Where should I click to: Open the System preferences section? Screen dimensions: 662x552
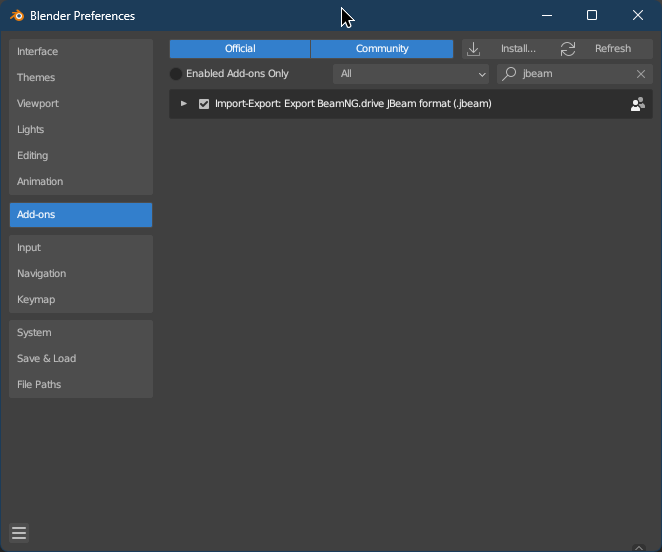point(81,332)
